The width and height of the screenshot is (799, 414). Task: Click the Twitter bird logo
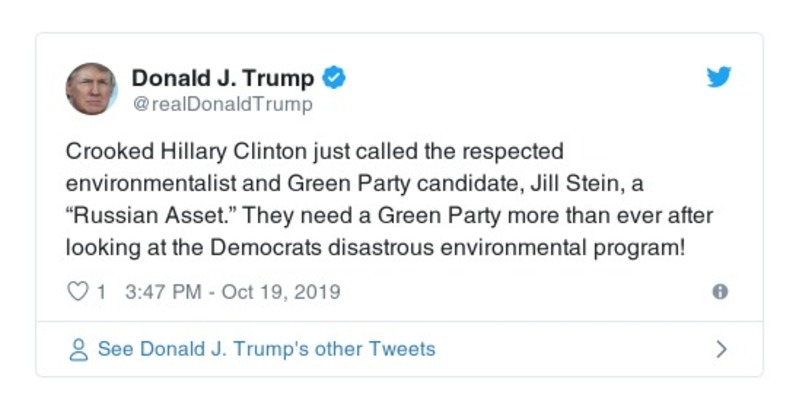[719, 77]
